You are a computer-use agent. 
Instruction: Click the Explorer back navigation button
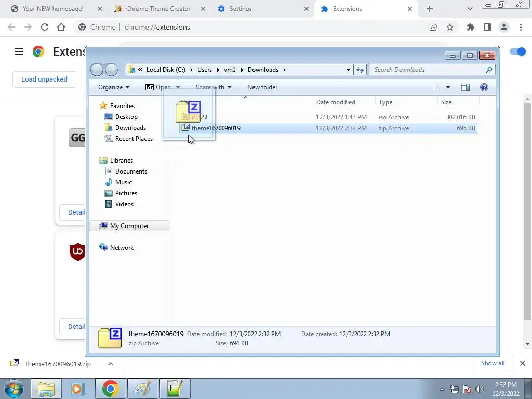pyautogui.click(x=97, y=70)
